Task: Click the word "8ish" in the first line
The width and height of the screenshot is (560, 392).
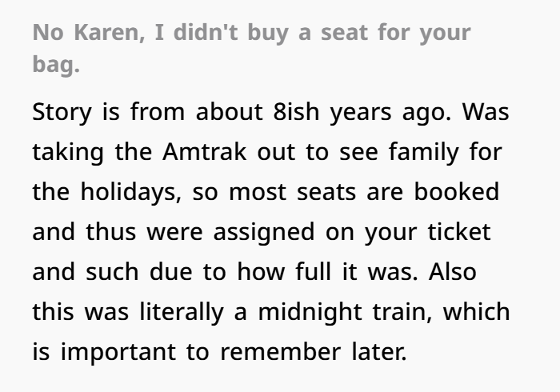Action: tap(296, 112)
